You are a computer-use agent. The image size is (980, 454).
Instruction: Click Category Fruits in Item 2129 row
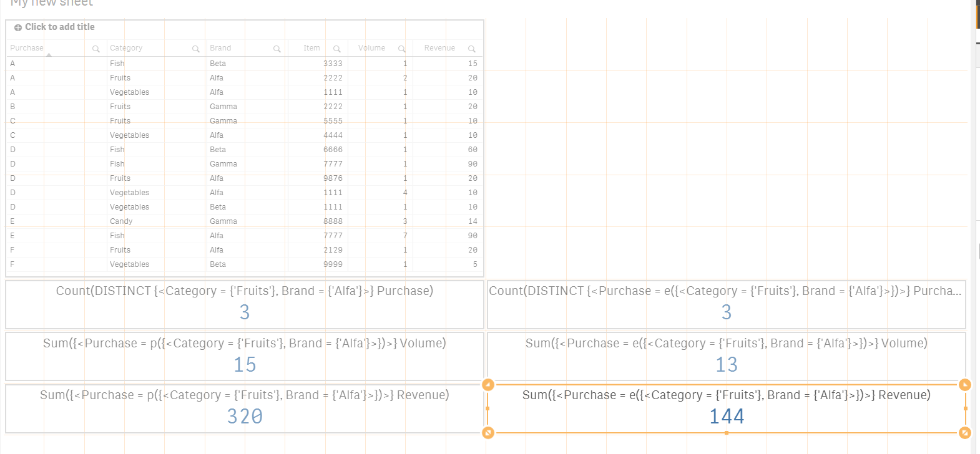120,250
